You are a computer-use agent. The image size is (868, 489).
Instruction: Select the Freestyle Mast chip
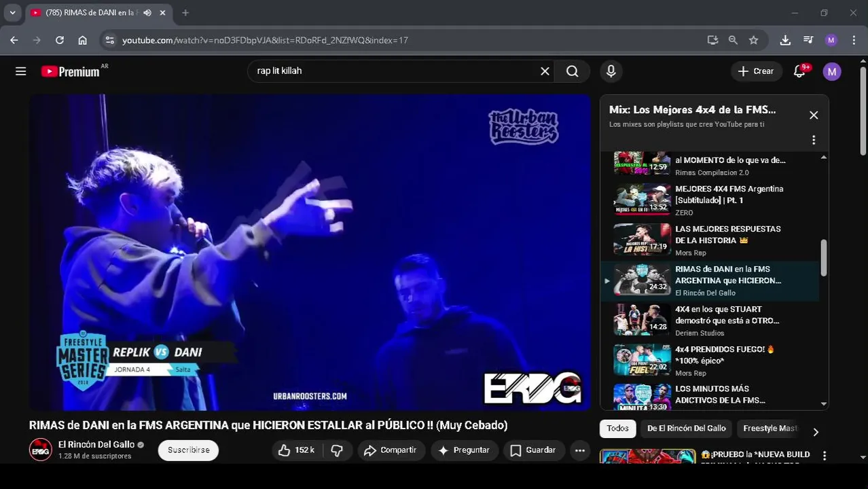point(770,429)
